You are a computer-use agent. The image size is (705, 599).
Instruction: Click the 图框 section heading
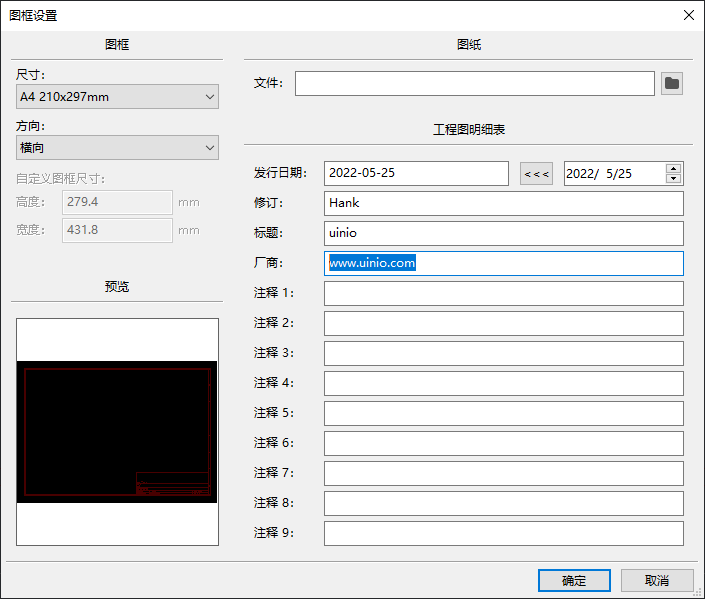tap(117, 45)
